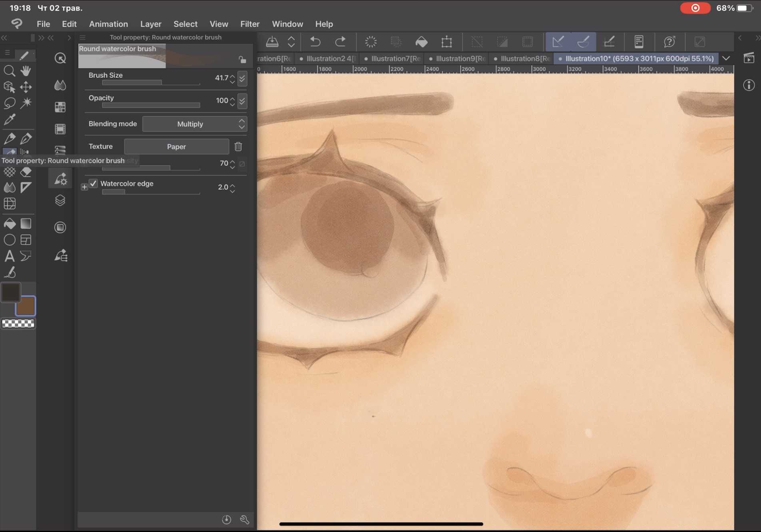Open the canvas tabs overflow chevron

(726, 58)
